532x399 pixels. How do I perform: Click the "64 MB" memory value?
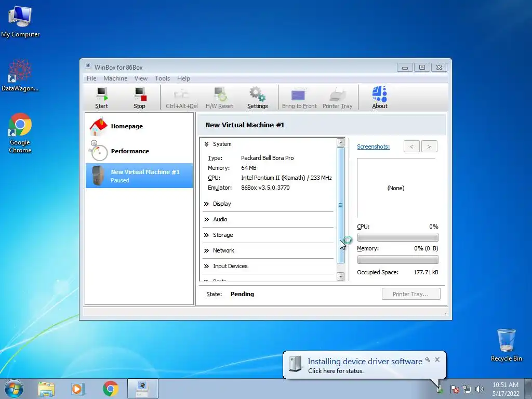[x=249, y=168]
